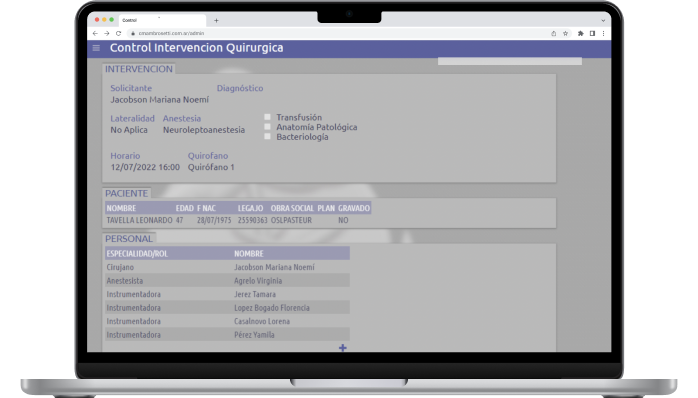The image size is (698, 398).
Task: Select the Cirujano Jacobson Mariana Noemí row
Action: pos(227,267)
